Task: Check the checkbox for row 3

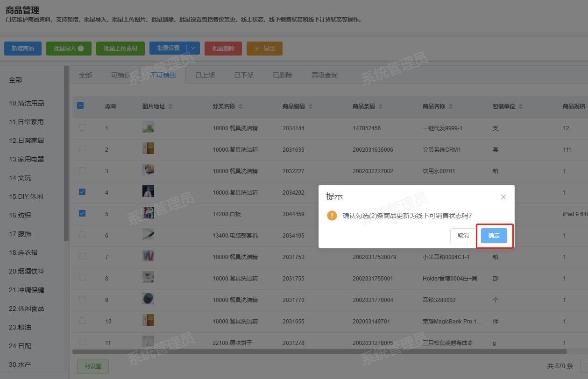Action: click(82, 170)
